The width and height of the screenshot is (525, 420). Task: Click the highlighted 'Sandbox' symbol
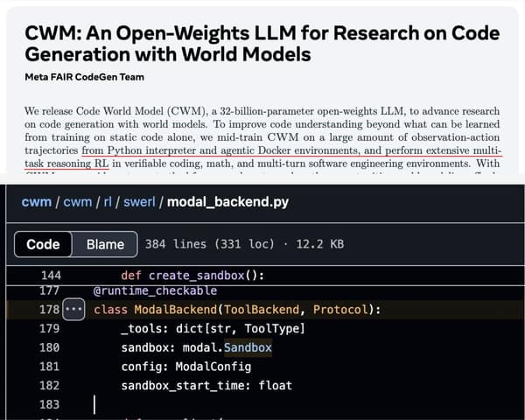tap(248, 347)
